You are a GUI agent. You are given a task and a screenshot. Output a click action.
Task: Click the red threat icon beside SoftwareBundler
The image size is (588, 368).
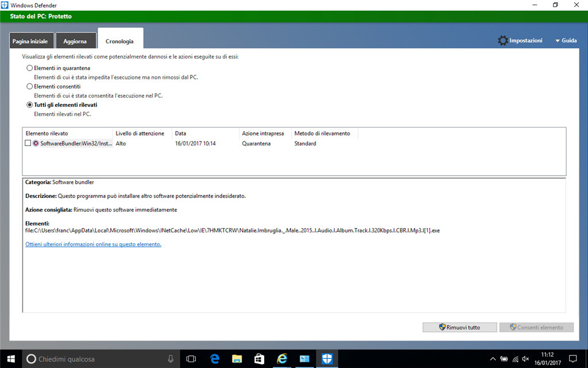pyautogui.click(x=36, y=143)
